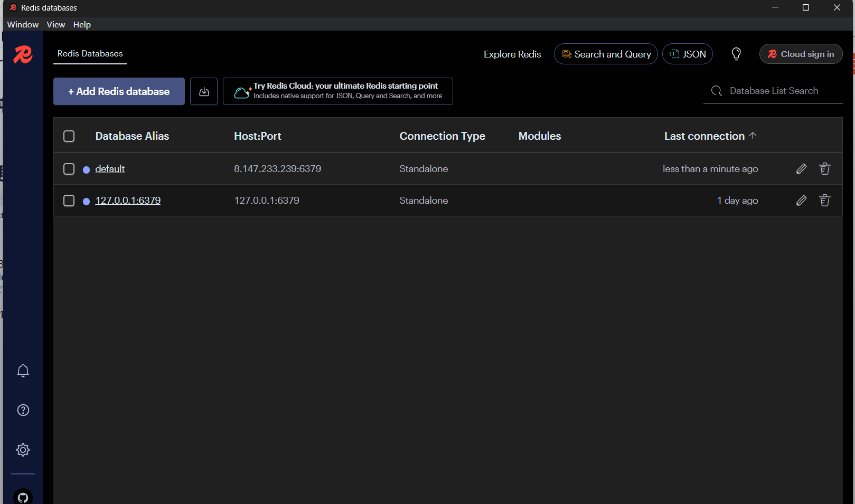855x504 pixels.
Task: Minimize the Redis databases window
Action: (775, 7)
